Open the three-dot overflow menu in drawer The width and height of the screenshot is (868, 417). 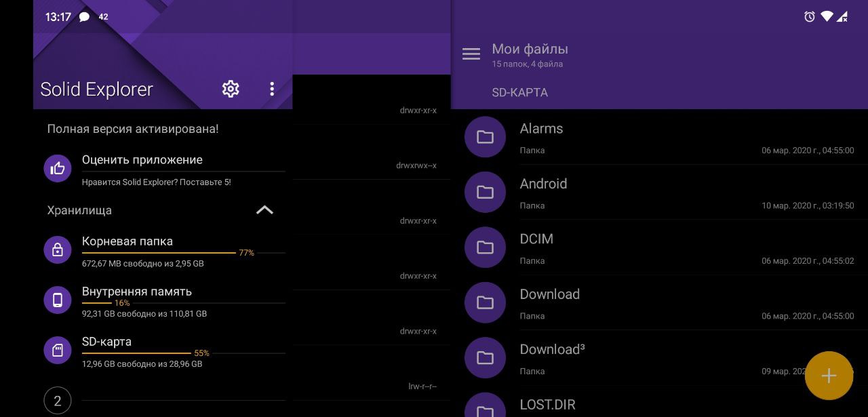point(272,89)
